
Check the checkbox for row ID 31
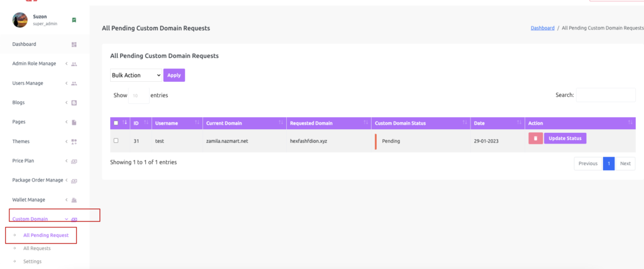pyautogui.click(x=116, y=140)
